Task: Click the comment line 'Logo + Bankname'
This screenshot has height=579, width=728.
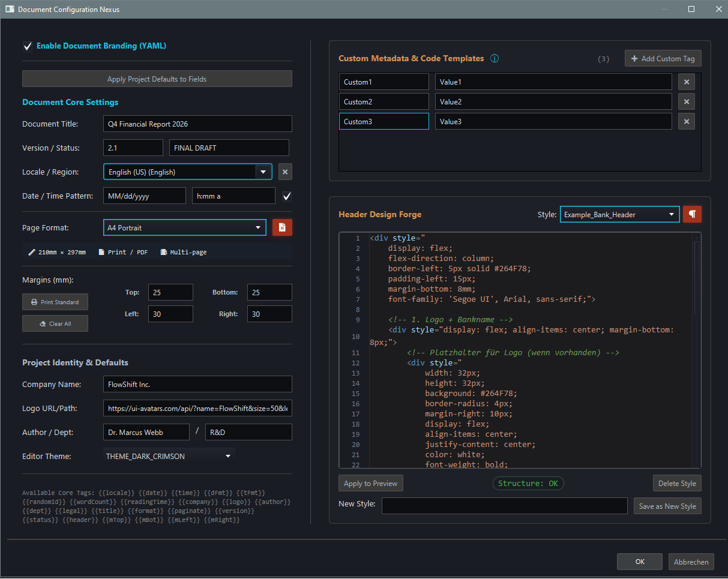Action: click(450, 320)
